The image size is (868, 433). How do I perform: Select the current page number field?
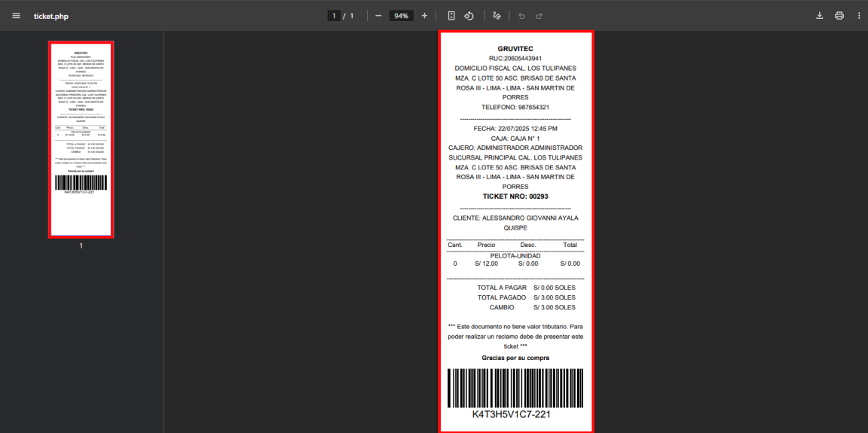(x=334, y=16)
